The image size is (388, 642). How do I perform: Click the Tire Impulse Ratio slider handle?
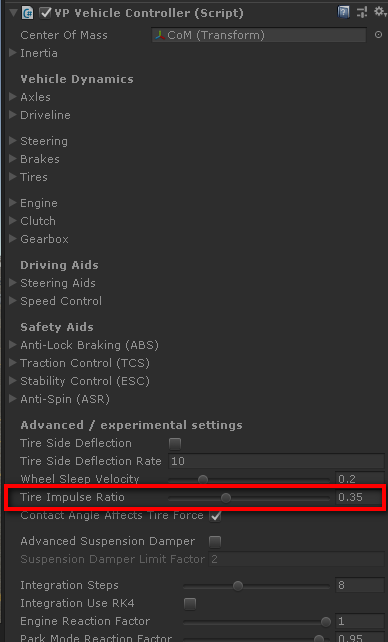point(226,498)
